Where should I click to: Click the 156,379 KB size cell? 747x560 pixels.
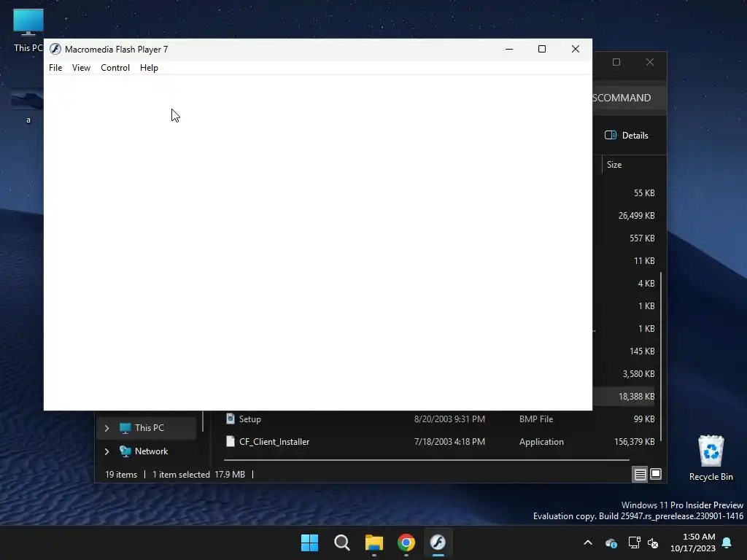(x=634, y=441)
